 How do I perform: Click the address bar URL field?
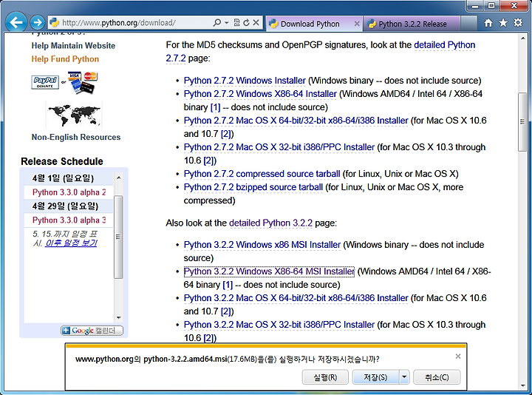coord(136,23)
